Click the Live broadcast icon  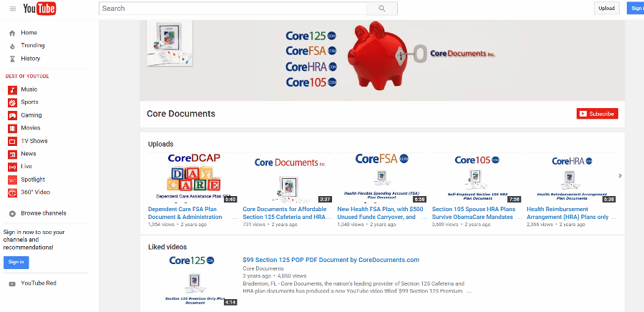click(13, 167)
